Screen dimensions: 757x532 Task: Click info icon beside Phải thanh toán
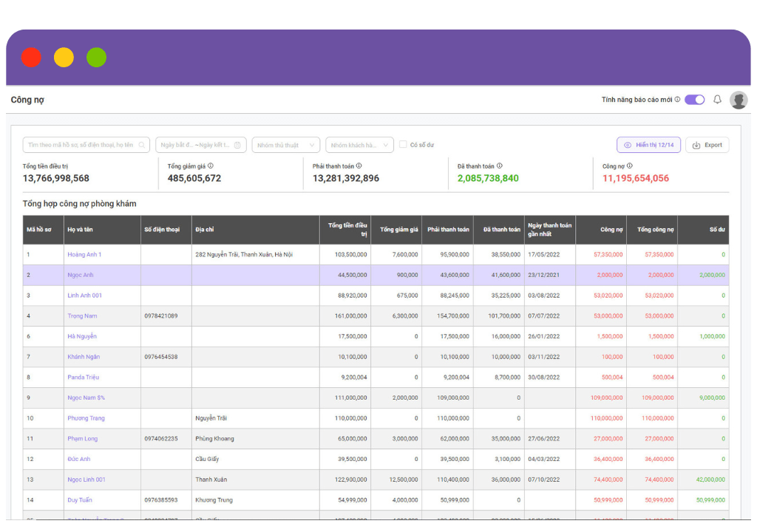coord(359,166)
